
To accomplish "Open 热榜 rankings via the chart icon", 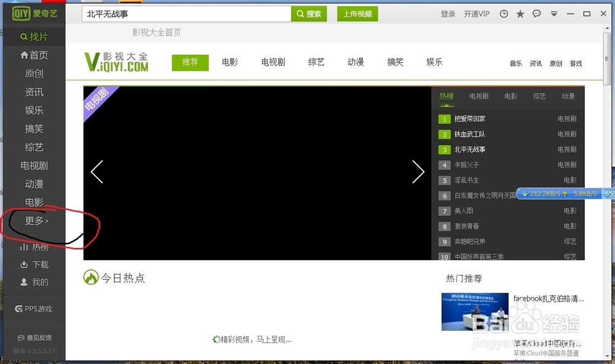I will [34, 247].
